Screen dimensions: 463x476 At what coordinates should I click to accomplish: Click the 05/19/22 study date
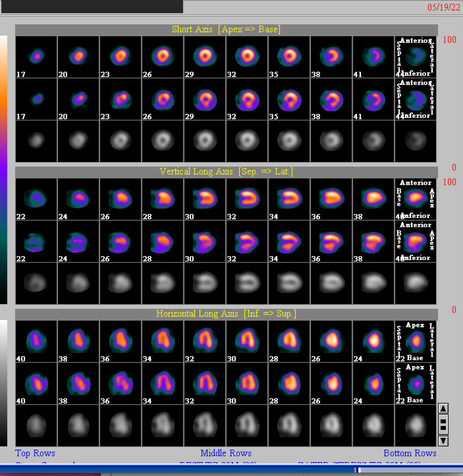(444, 7)
